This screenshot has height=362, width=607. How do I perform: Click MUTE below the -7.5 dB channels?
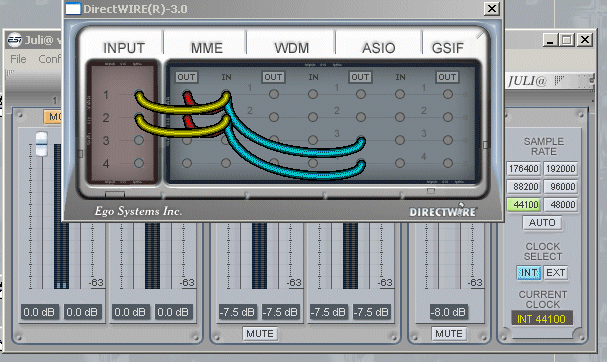click(260, 334)
